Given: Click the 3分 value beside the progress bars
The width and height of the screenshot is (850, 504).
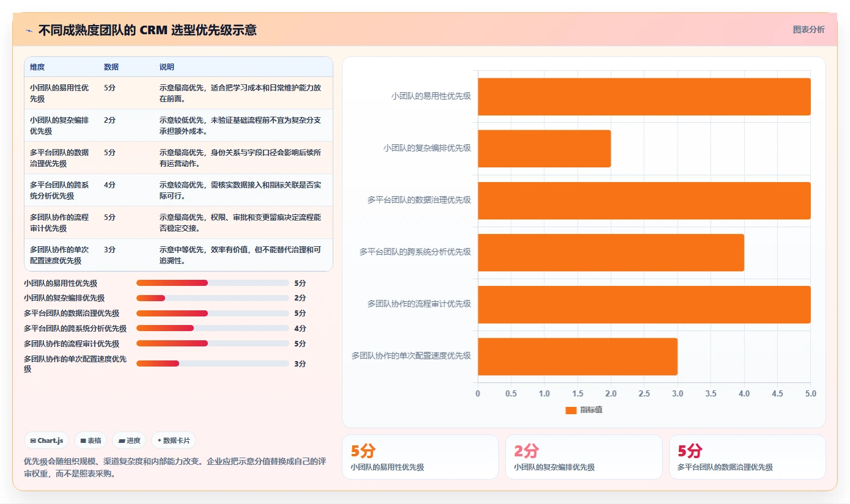Looking at the screenshot, I should coord(300,364).
